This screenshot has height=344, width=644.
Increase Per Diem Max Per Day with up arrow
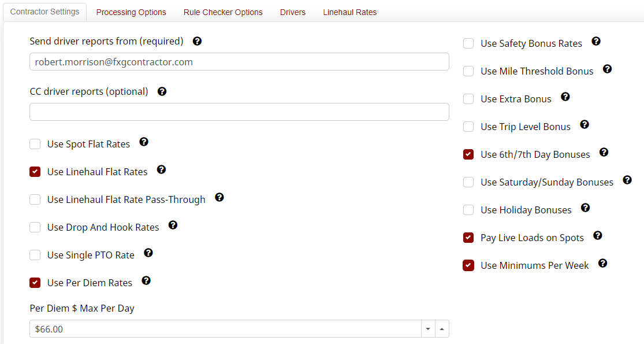coord(442,329)
